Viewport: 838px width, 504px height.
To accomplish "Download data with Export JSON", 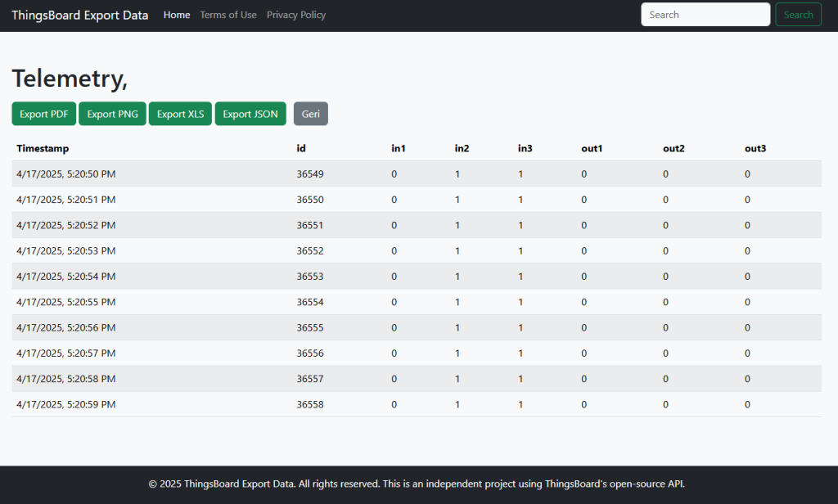I will click(250, 114).
